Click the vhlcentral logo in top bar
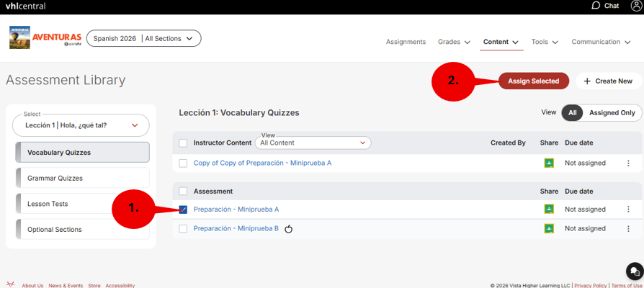This screenshot has height=288, width=644. (25, 6)
